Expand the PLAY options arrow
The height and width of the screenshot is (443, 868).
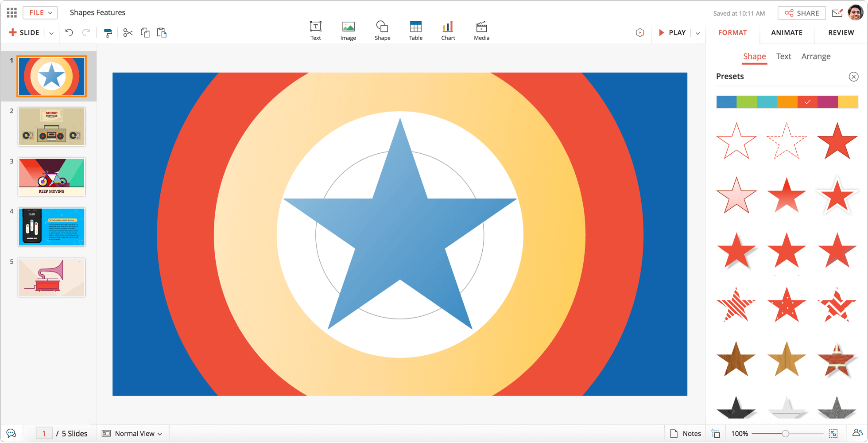(x=697, y=33)
